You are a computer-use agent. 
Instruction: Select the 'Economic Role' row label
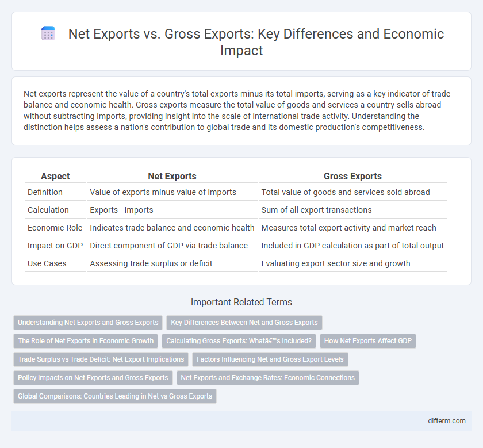(x=55, y=228)
